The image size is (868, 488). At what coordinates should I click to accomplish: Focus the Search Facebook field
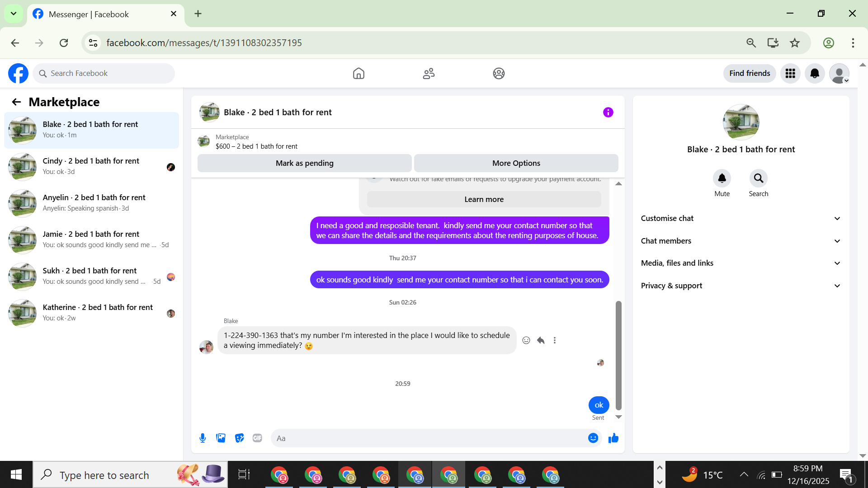point(104,73)
